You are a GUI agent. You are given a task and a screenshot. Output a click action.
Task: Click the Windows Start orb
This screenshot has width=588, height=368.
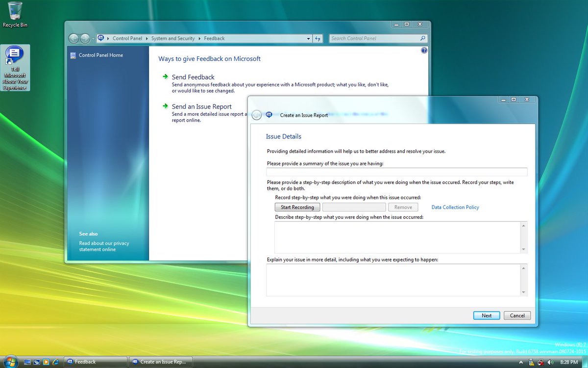(10, 362)
